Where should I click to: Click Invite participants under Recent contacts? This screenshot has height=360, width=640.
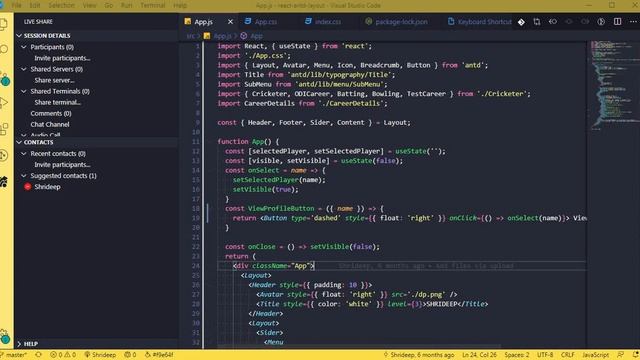click(x=62, y=165)
